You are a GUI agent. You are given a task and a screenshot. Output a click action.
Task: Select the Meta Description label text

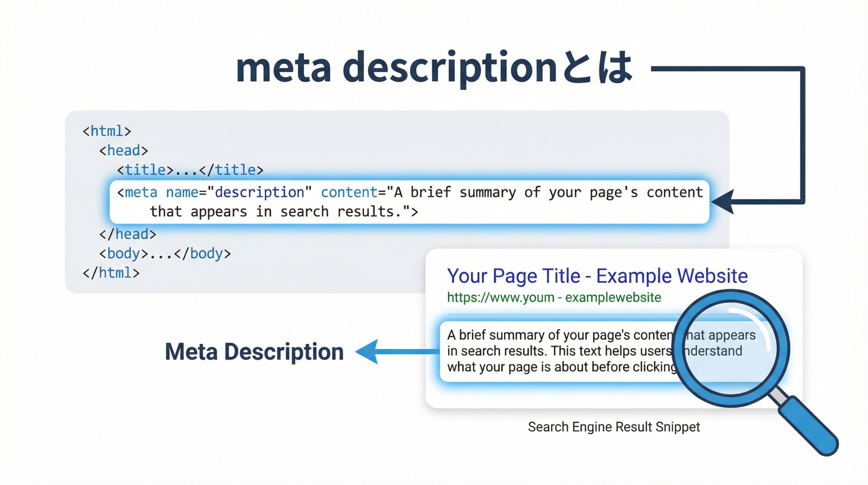click(254, 351)
